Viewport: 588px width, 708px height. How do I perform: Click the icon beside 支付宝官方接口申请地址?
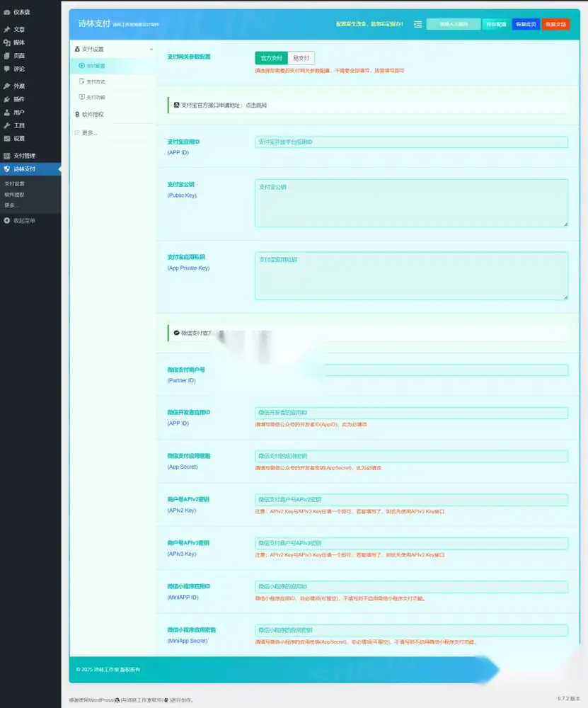(x=176, y=105)
